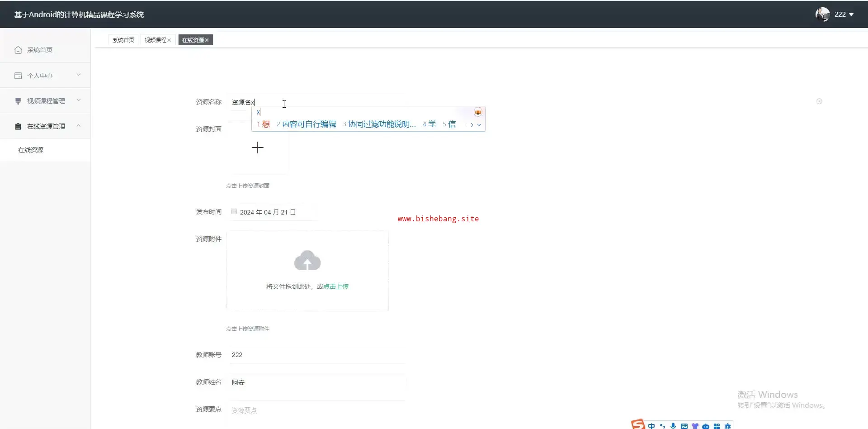The image size is (868, 429).
Task: Choose IME candidate 1 想
Action: (263, 124)
